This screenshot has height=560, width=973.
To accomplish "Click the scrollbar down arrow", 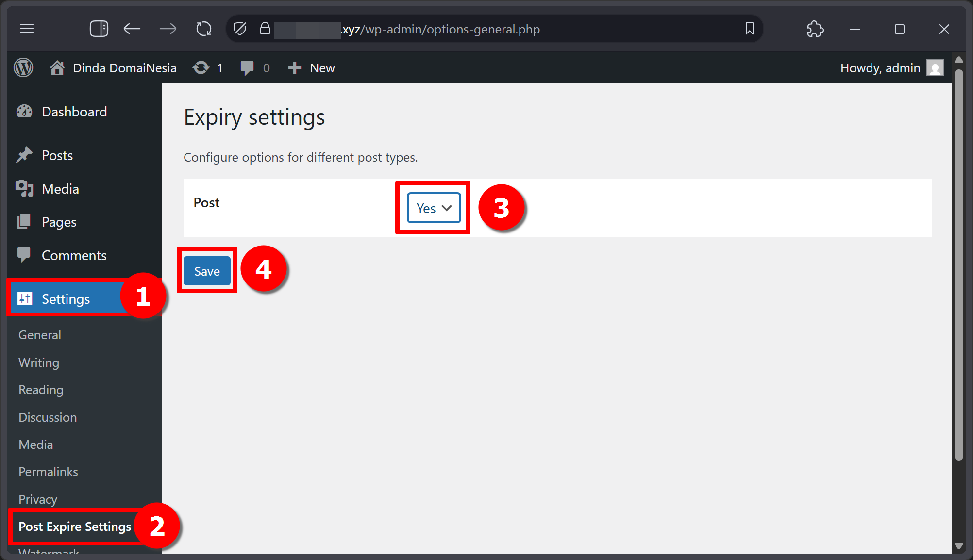I will (958, 546).
